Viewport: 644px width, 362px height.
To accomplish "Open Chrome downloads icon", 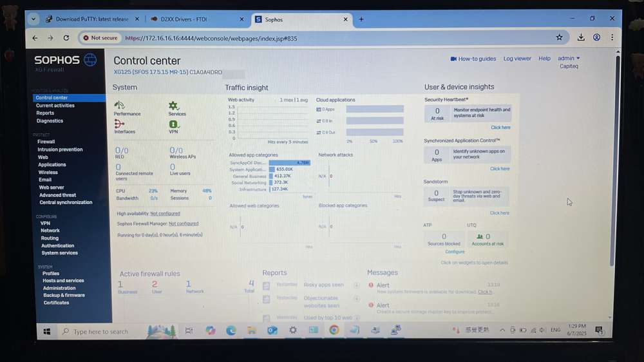I will coord(581,37).
